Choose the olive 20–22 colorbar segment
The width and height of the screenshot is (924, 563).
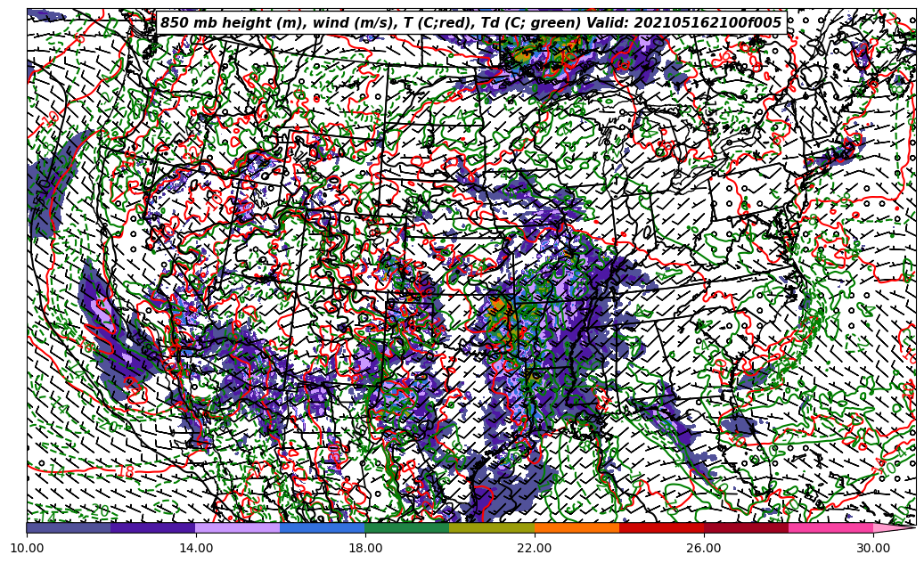tap(492, 527)
